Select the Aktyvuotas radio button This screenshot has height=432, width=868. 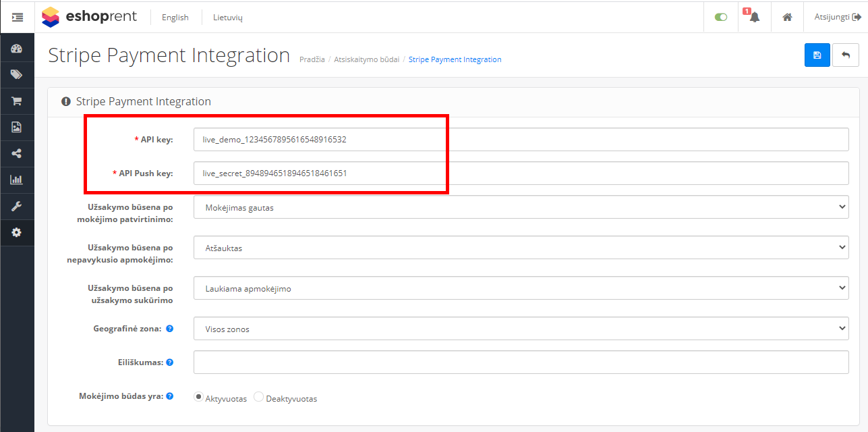[x=198, y=398]
